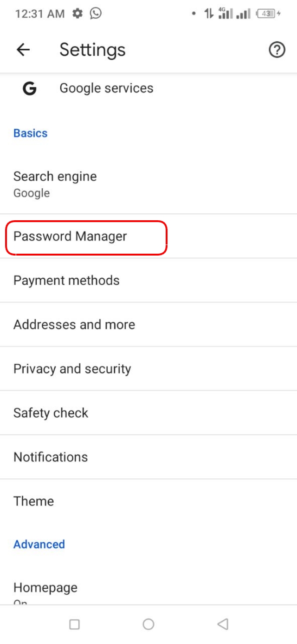Image resolution: width=297 pixels, height=644 pixels.
Task: Run a Safety check
Action: click(51, 413)
